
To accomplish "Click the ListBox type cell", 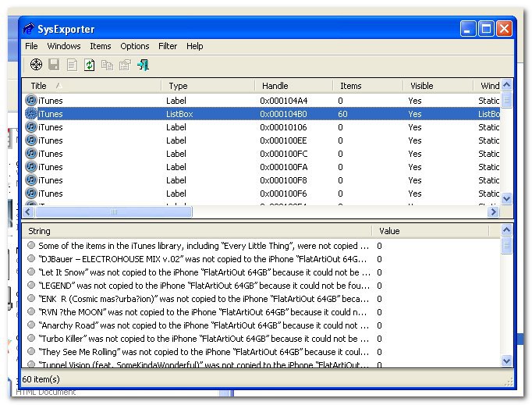I will click(179, 114).
